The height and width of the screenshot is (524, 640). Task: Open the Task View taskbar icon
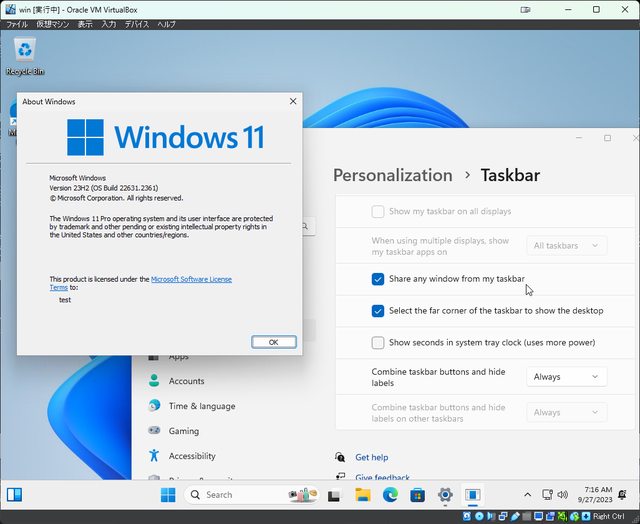[335, 495]
